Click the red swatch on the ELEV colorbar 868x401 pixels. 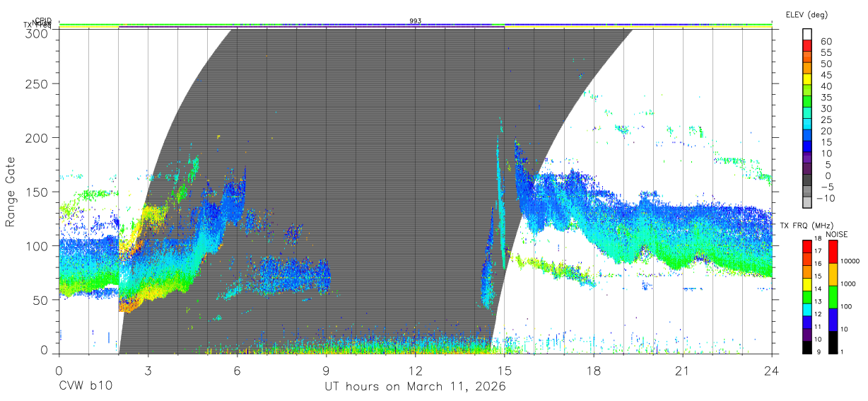[x=809, y=45]
